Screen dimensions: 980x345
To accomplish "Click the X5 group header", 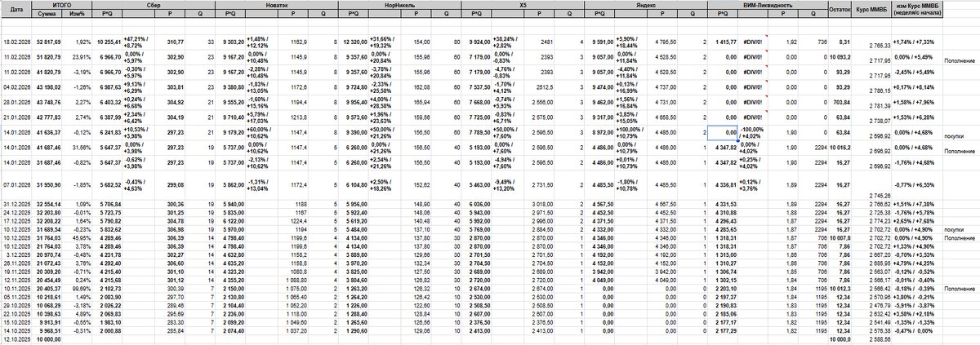I will point(523,4).
